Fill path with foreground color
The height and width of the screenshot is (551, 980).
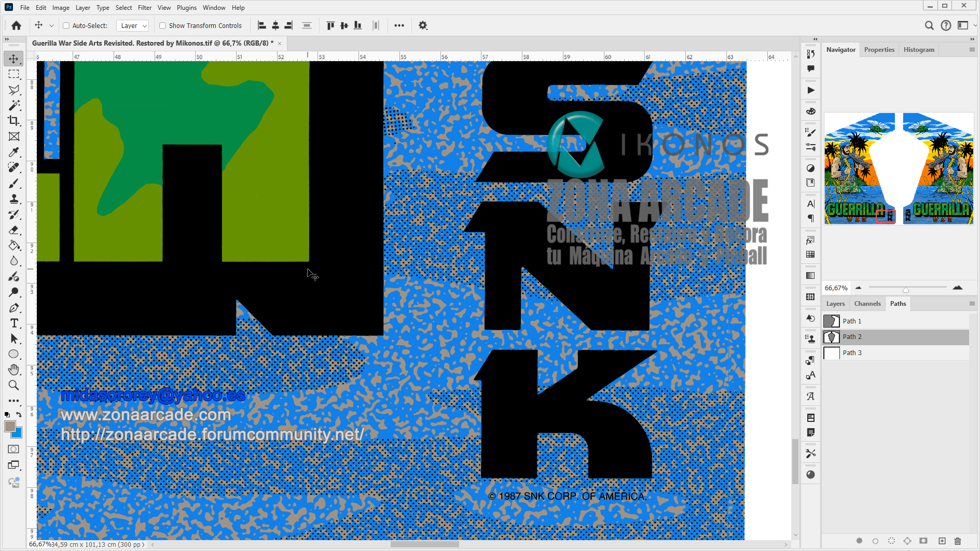[859, 541]
